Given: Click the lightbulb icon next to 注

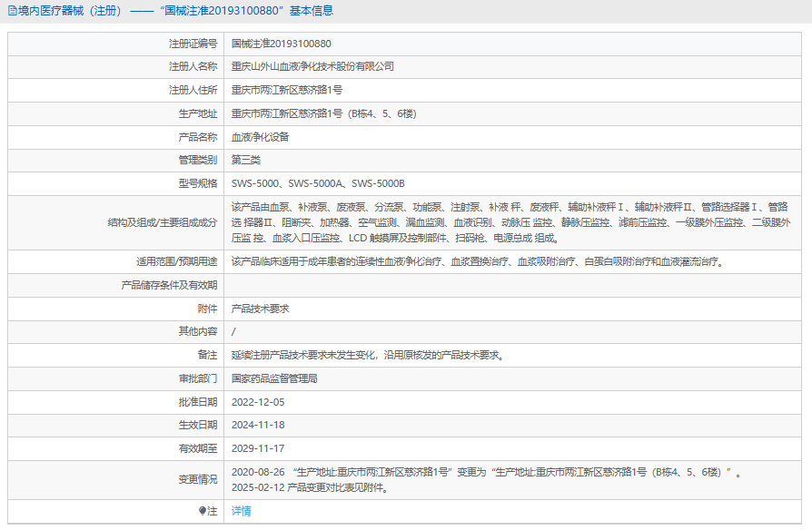Looking at the screenshot, I should pyautogui.click(x=203, y=511).
